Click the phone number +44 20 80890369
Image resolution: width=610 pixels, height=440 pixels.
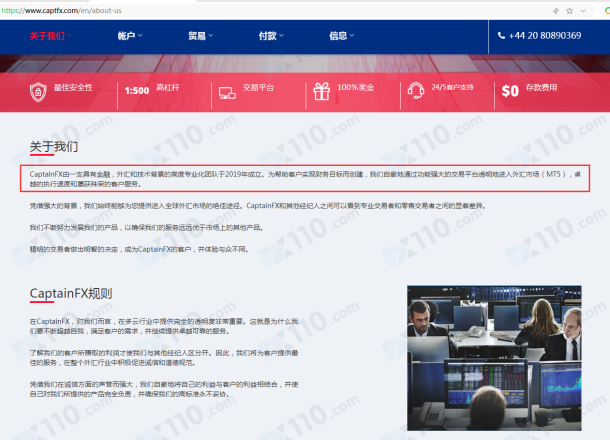tap(545, 35)
